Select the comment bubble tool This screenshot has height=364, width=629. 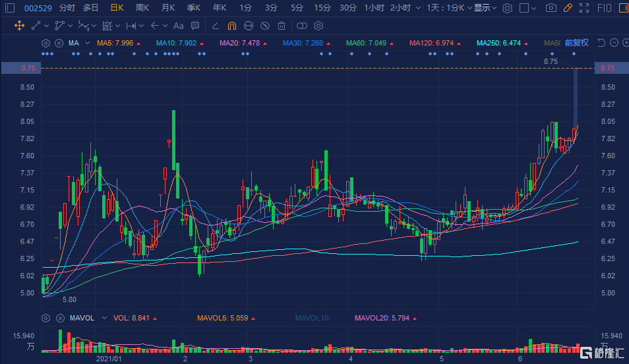tap(195, 26)
